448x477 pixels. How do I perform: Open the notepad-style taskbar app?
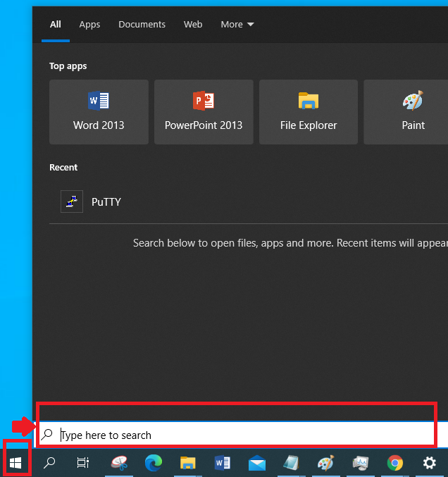pos(292,463)
